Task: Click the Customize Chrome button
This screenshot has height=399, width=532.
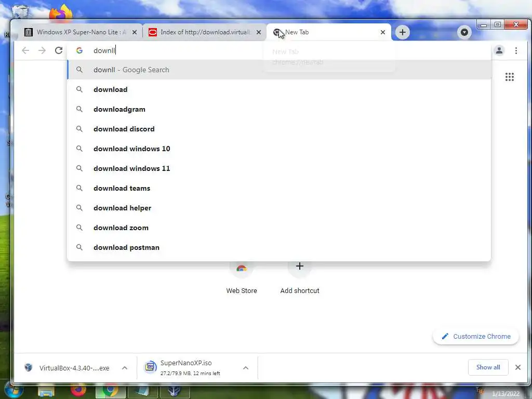Action: click(476, 336)
